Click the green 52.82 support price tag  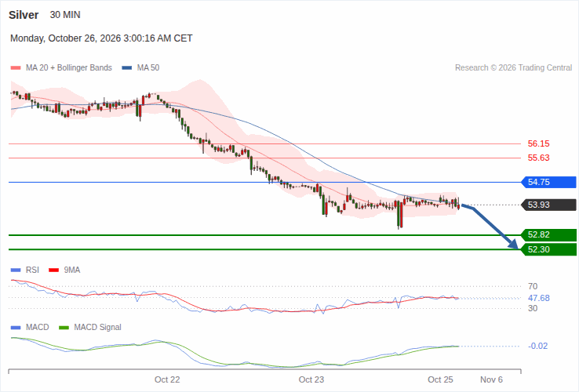click(548, 234)
